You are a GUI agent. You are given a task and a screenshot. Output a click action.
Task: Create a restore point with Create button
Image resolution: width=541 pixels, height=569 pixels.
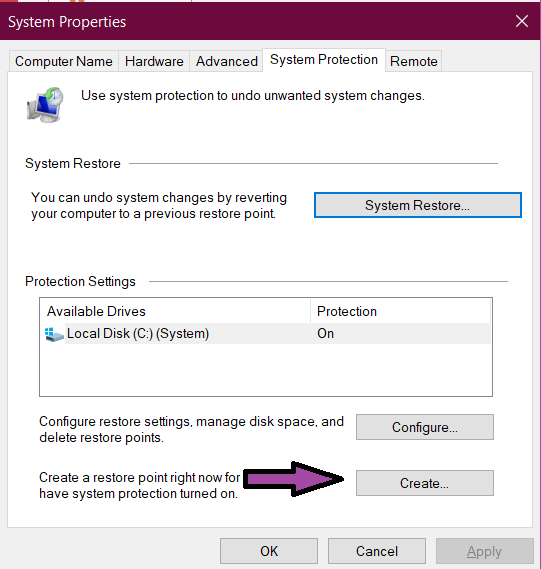tap(425, 483)
